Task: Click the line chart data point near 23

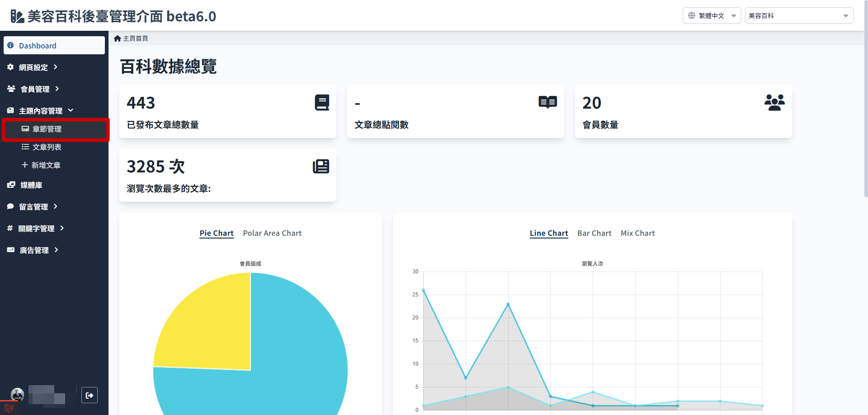Action: pyautogui.click(x=508, y=304)
